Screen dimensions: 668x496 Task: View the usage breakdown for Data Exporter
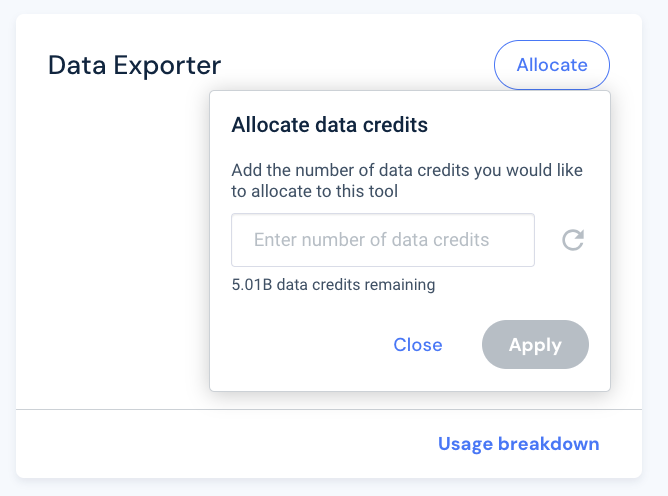pyautogui.click(x=518, y=444)
